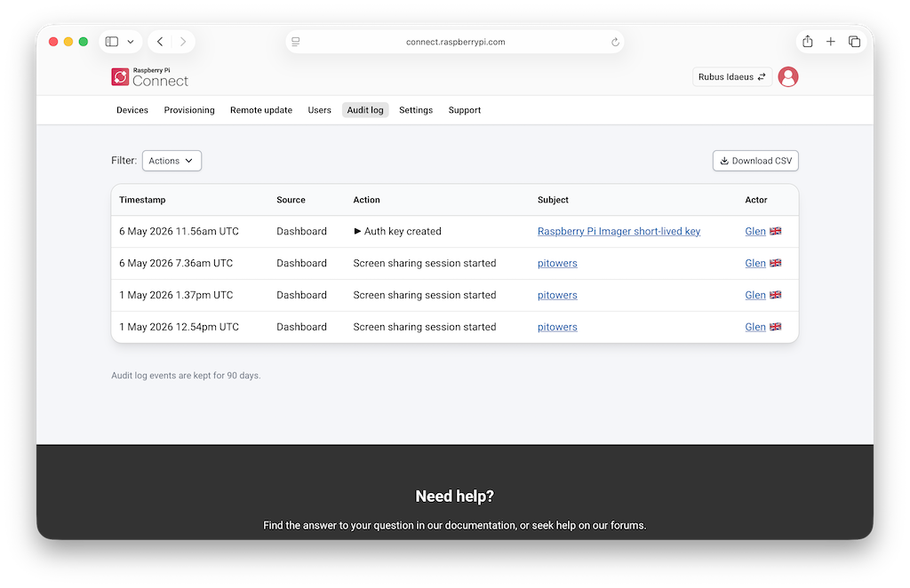The height and width of the screenshot is (588, 910).
Task: Open Raspberry Pi Imager short-lived key link
Action: (x=619, y=231)
